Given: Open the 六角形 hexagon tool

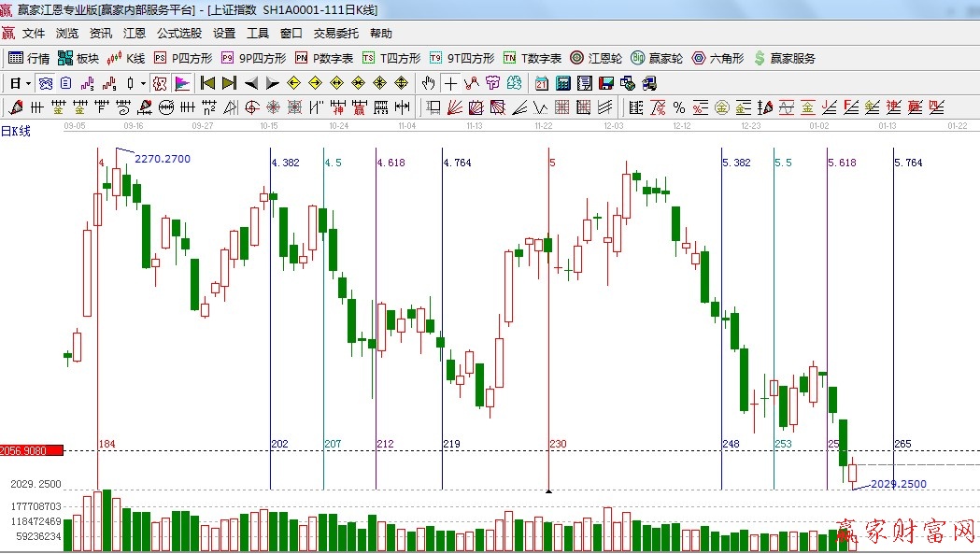Looking at the screenshot, I should pos(717,58).
